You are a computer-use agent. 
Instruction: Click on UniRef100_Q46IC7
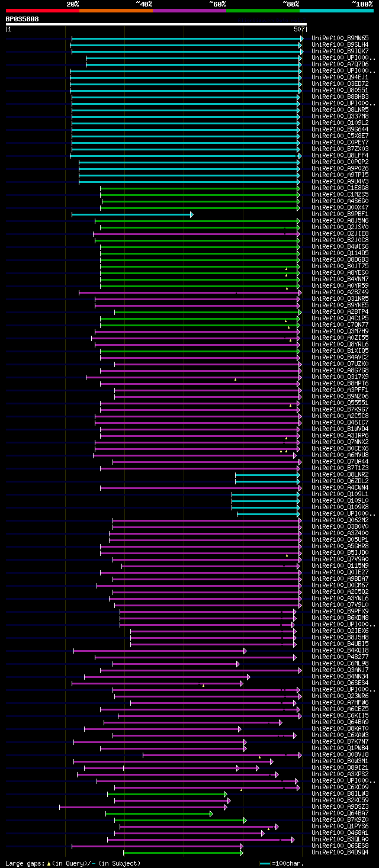point(340,422)
